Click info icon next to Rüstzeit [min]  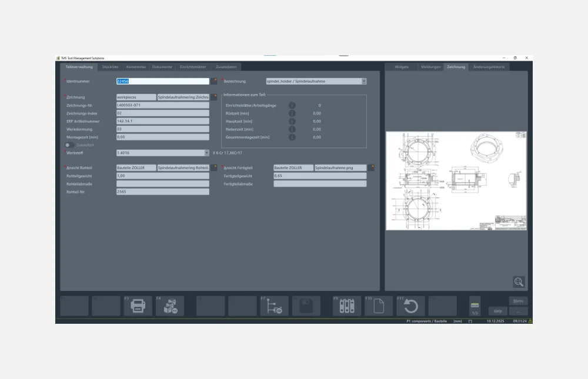(x=292, y=113)
